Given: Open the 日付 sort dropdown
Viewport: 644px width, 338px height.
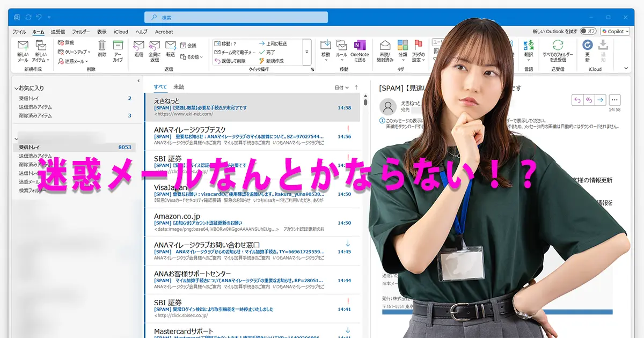Looking at the screenshot, I should tap(341, 87).
